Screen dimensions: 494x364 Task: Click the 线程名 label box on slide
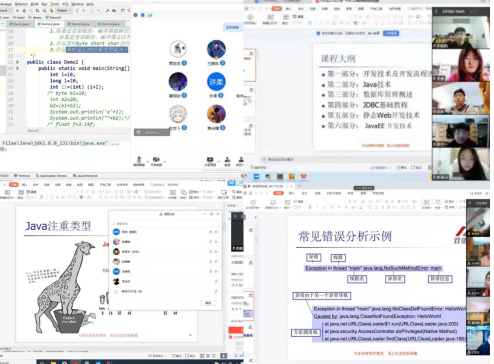(357, 279)
